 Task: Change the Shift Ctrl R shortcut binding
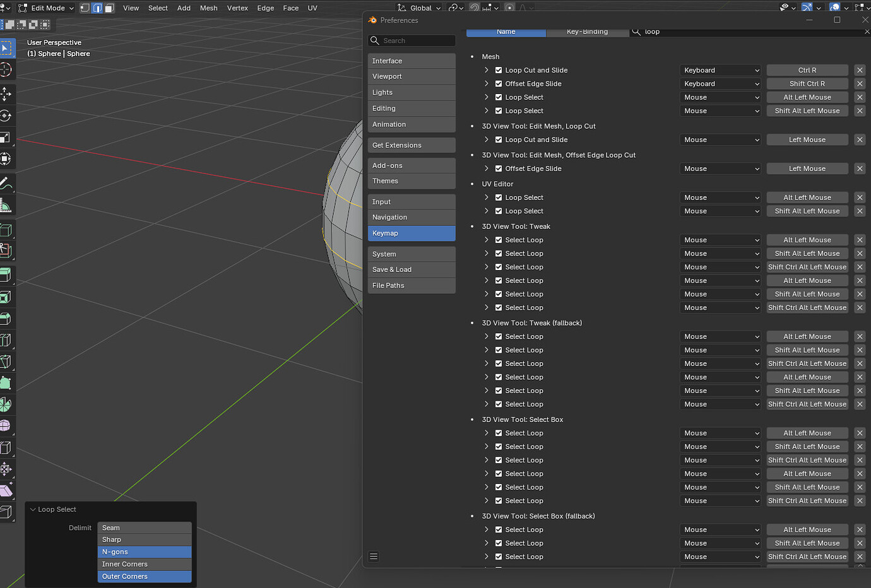coord(807,84)
